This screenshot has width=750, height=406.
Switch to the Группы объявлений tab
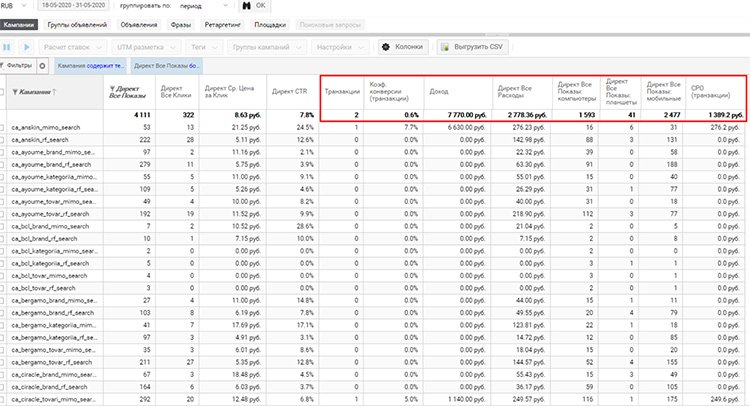click(x=77, y=24)
